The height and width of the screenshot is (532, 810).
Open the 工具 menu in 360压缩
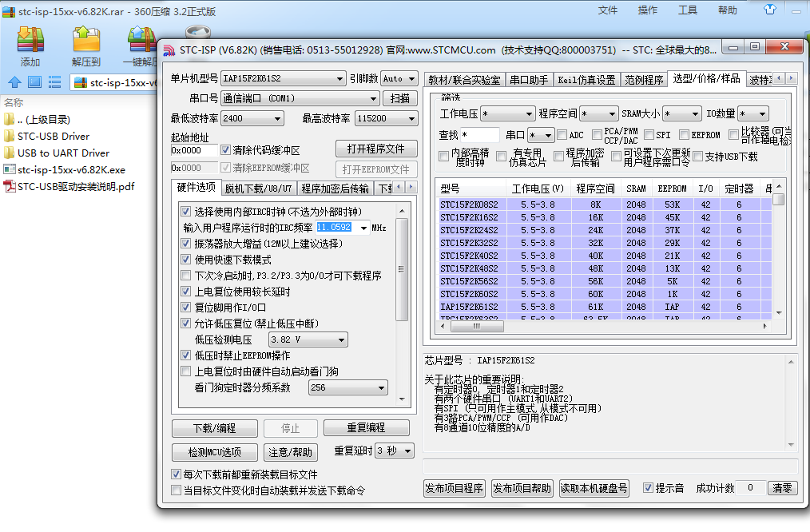688,10
